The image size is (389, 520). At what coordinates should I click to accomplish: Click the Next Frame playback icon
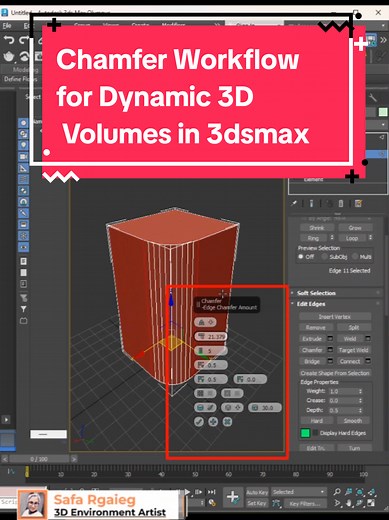[x=199, y=492]
